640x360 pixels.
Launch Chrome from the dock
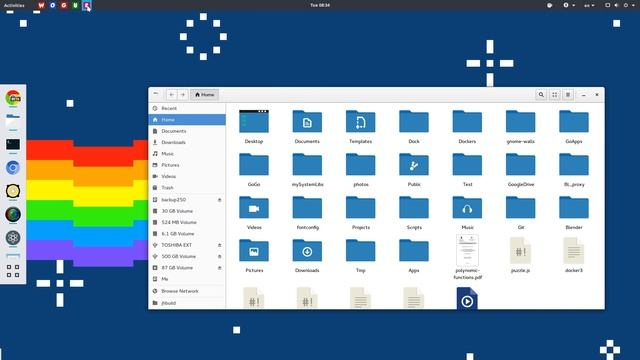click(13, 98)
